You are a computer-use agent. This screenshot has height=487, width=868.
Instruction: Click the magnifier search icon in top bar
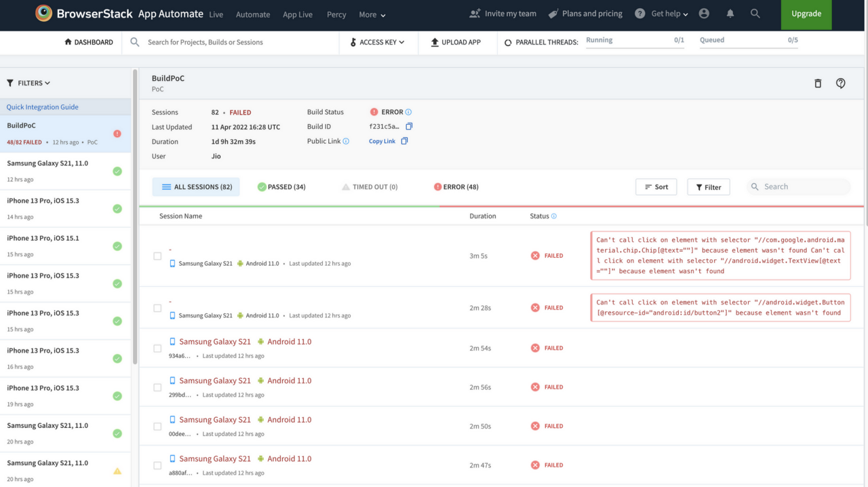pos(755,14)
